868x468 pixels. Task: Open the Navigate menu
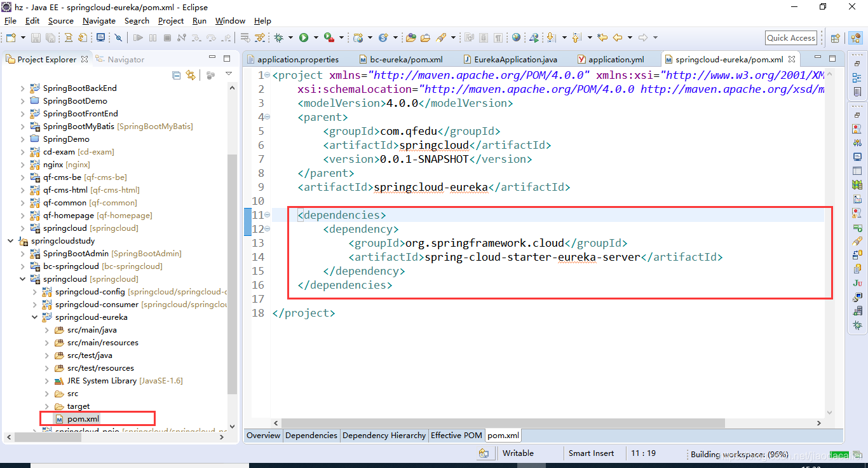99,20
